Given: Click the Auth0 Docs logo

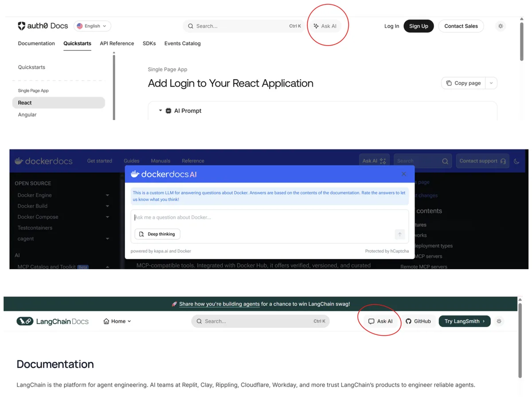Looking at the screenshot, I should [x=43, y=26].
